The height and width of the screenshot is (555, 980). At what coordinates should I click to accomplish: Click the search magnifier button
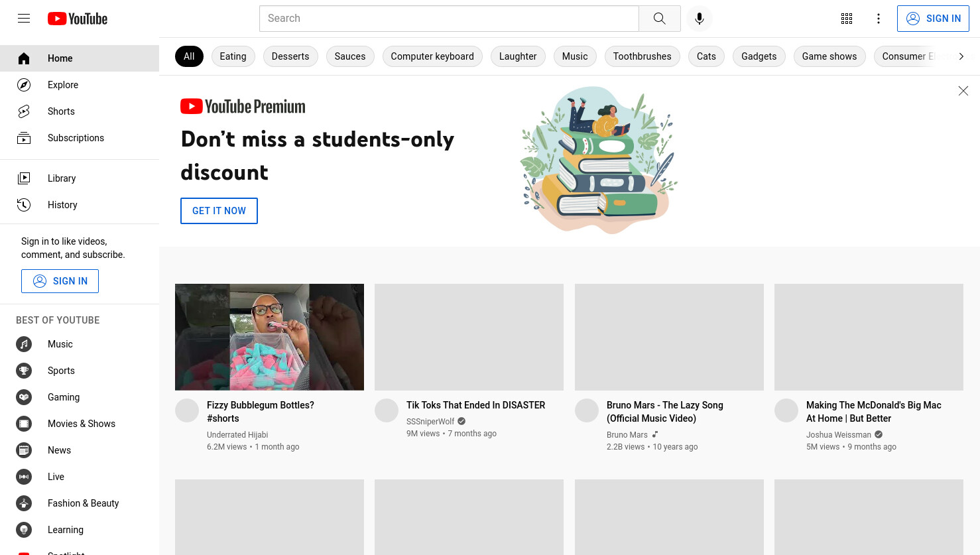660,19
